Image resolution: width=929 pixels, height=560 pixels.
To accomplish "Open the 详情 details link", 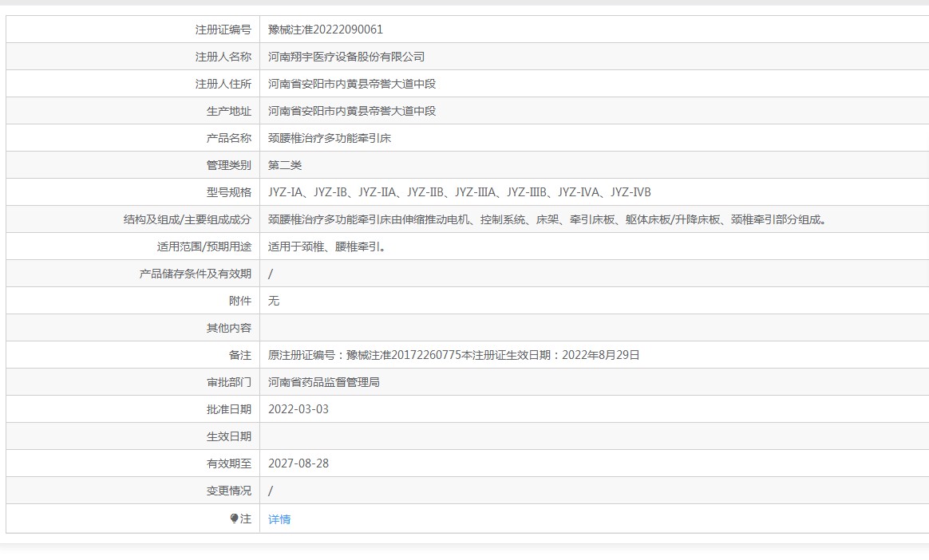I will tap(279, 519).
